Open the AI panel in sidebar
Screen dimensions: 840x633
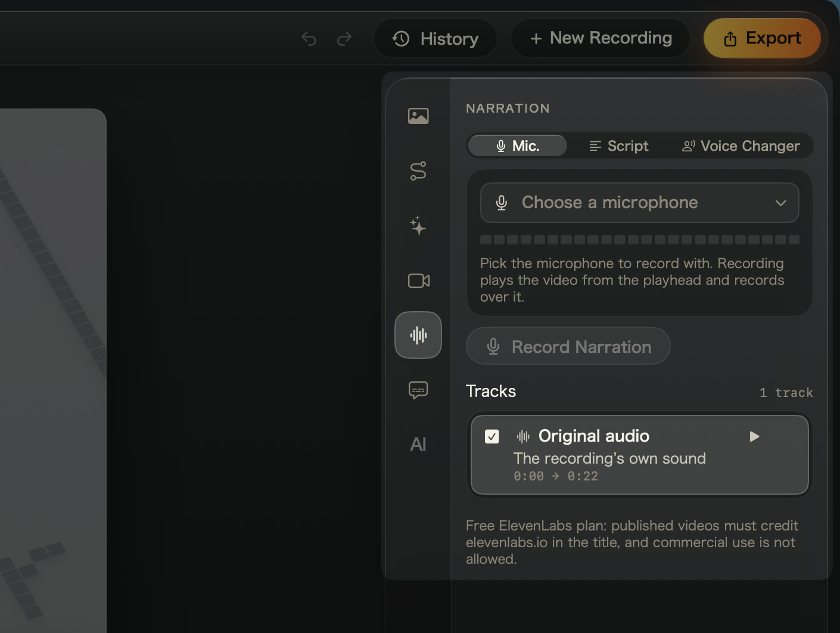tap(418, 444)
